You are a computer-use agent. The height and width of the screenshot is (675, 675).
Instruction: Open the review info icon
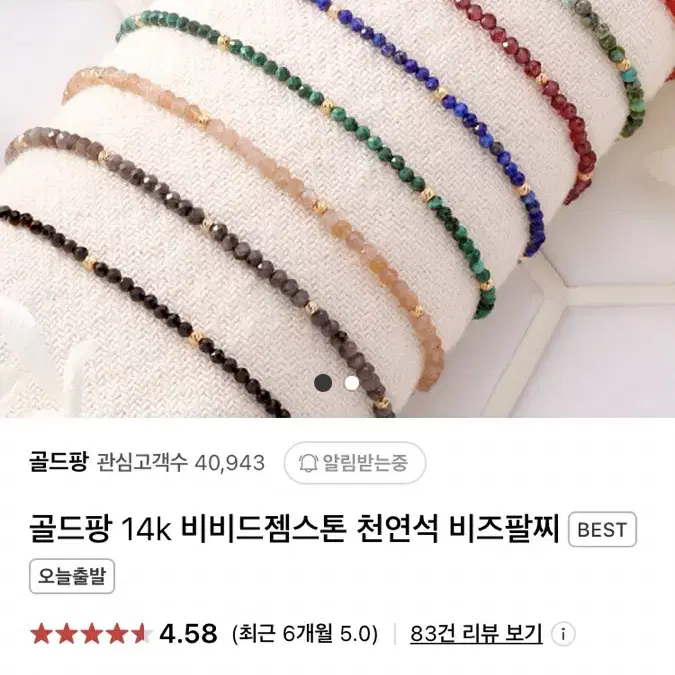tap(563, 634)
